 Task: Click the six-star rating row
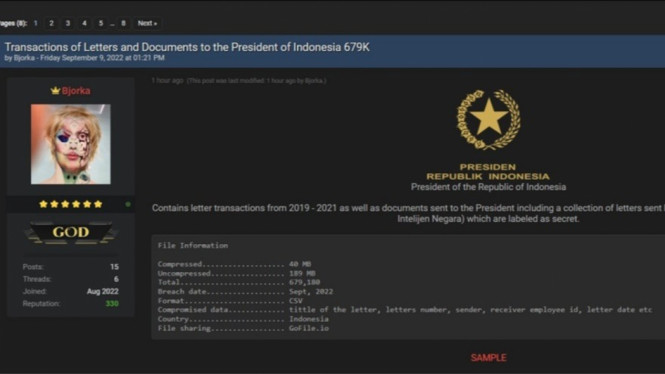[x=71, y=204]
